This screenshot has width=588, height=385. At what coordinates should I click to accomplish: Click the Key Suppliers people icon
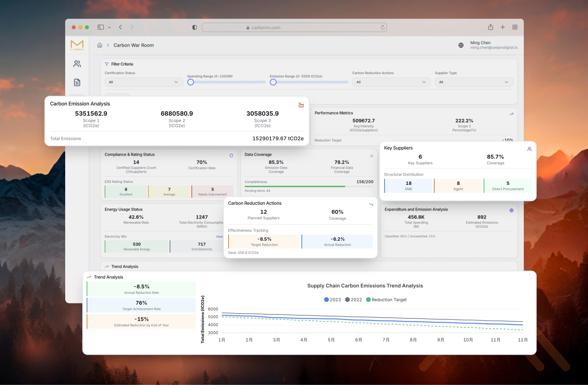[529, 149]
